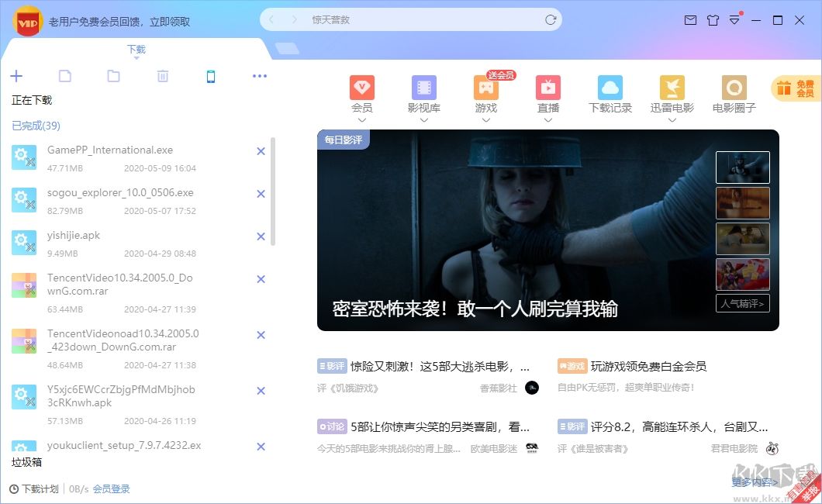Open the 电影圈子 (Movie Circle) icon
This screenshot has height=504, width=822.
733,88
